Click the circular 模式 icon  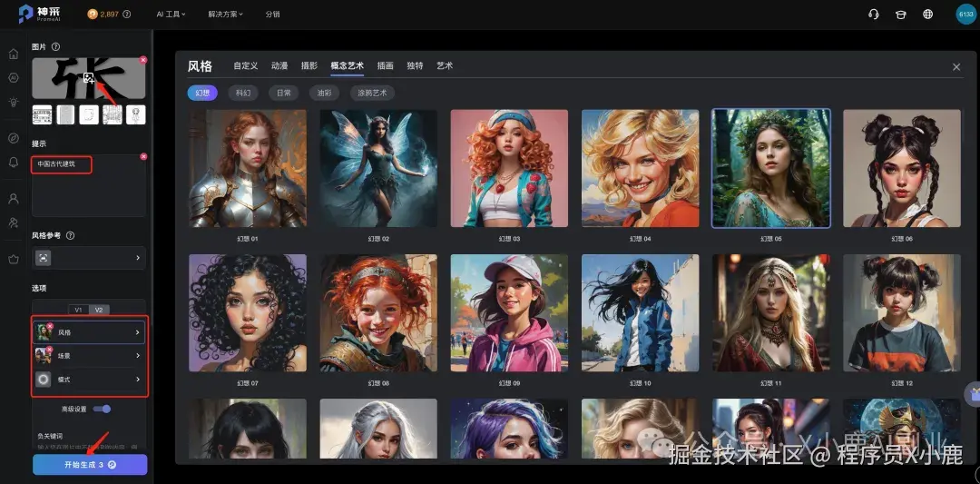[44, 380]
